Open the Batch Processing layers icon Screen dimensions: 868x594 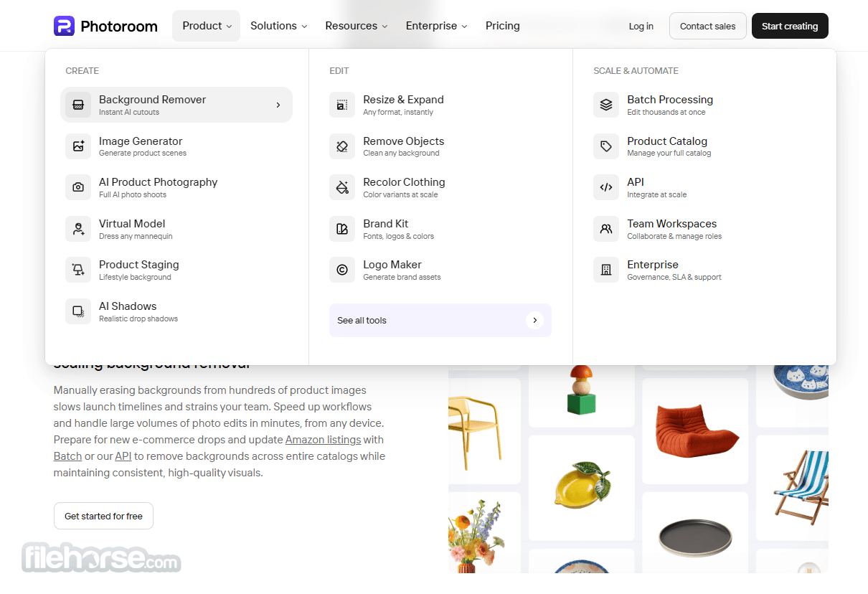pos(606,105)
